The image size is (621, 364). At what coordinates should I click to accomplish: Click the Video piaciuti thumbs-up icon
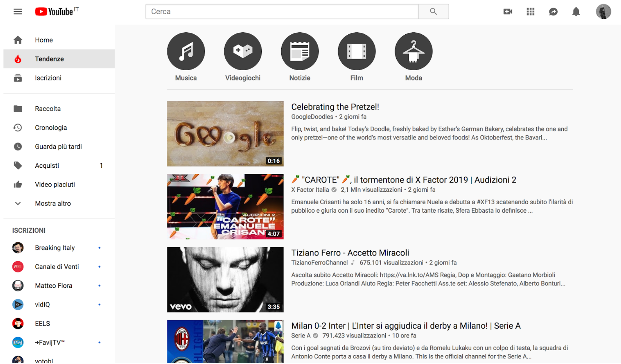tap(18, 185)
